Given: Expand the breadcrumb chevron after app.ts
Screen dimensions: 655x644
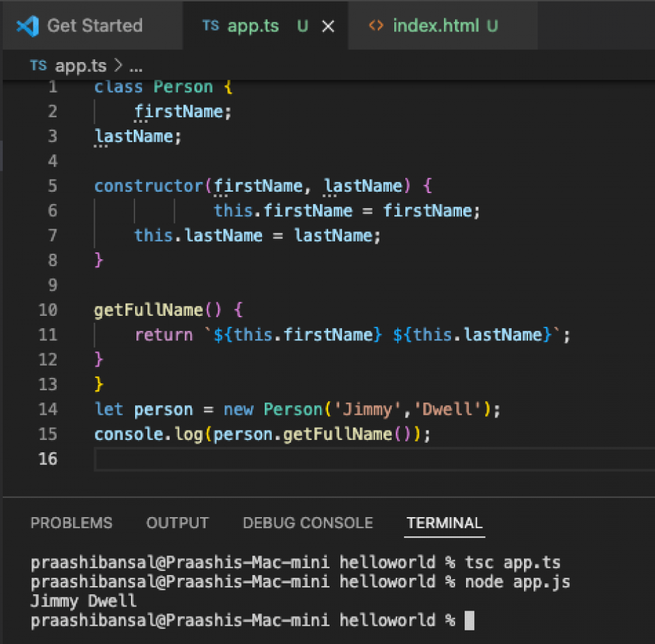Looking at the screenshot, I should tap(118, 65).
